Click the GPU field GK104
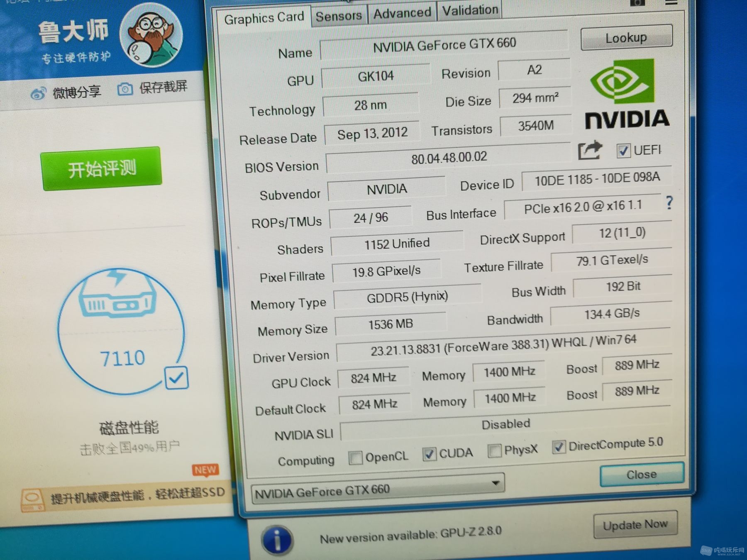This screenshot has height=560, width=747. [376, 76]
